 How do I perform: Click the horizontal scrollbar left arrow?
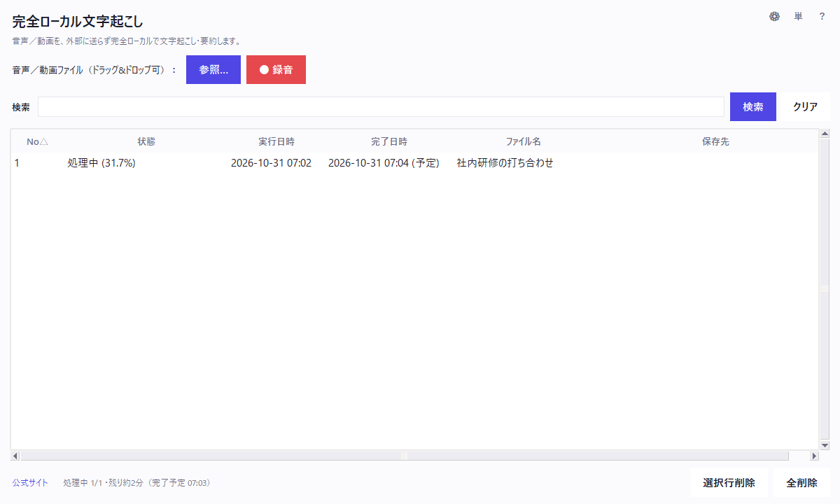[16, 456]
